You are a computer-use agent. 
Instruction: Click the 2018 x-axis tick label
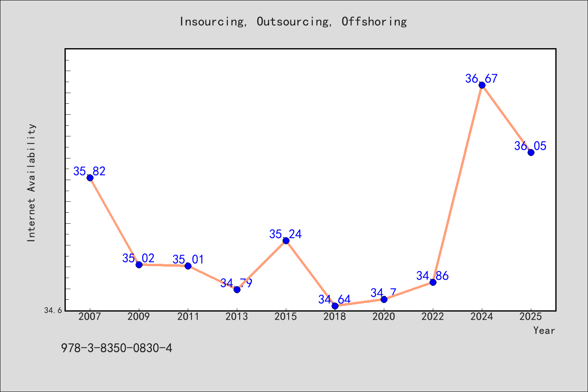pos(335,316)
